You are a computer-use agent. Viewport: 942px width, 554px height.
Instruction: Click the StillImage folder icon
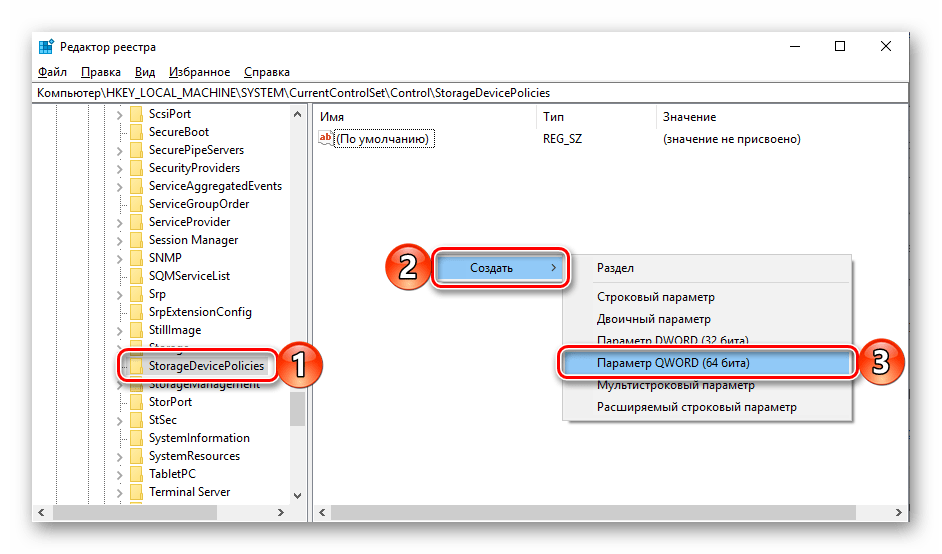(x=137, y=330)
